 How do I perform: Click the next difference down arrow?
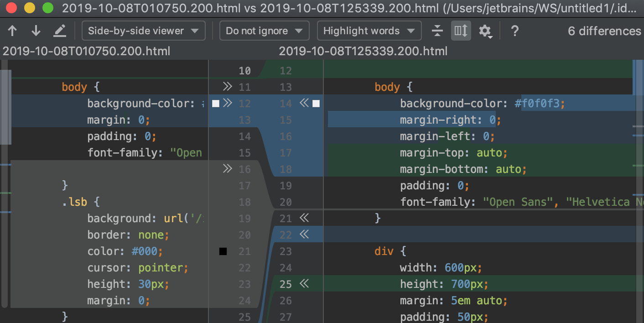36,31
